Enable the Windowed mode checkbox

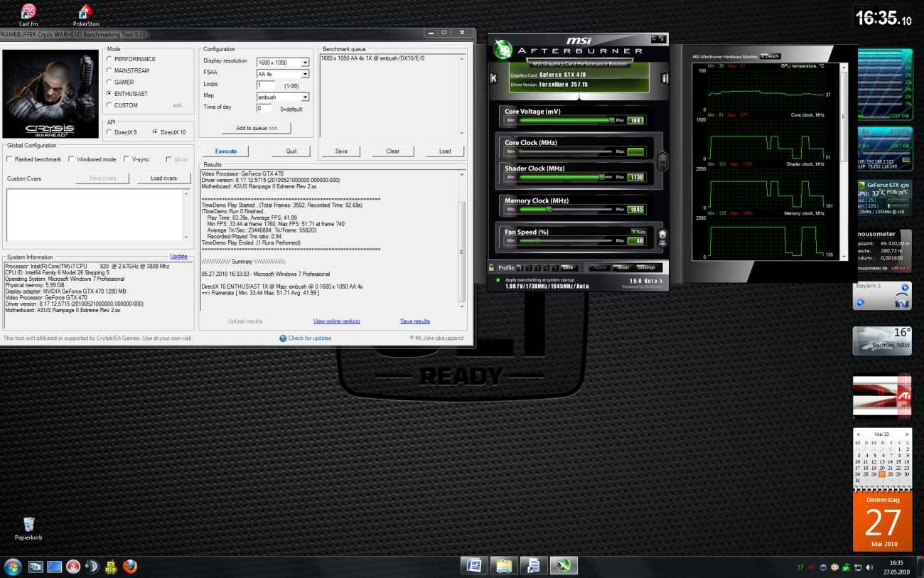(x=71, y=159)
